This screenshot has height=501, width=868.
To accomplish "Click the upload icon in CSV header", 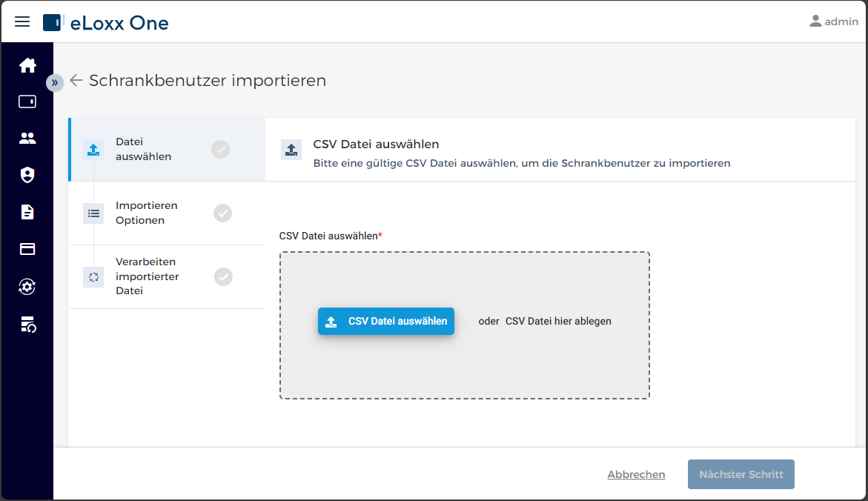I will click(291, 150).
